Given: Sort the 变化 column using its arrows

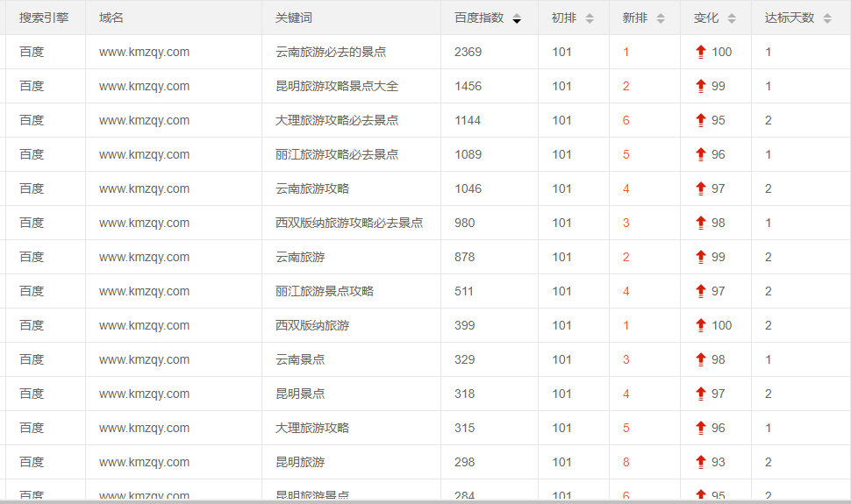Looking at the screenshot, I should pyautogui.click(x=732, y=18).
